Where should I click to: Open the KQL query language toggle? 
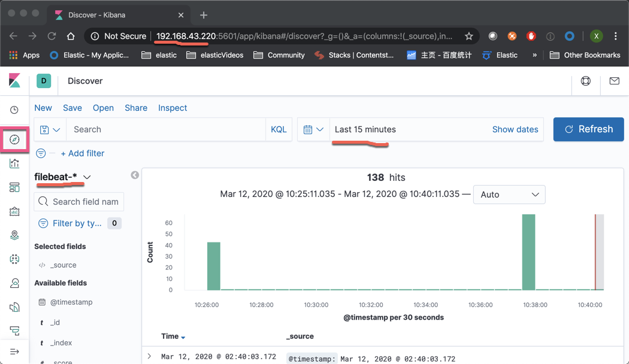(279, 129)
